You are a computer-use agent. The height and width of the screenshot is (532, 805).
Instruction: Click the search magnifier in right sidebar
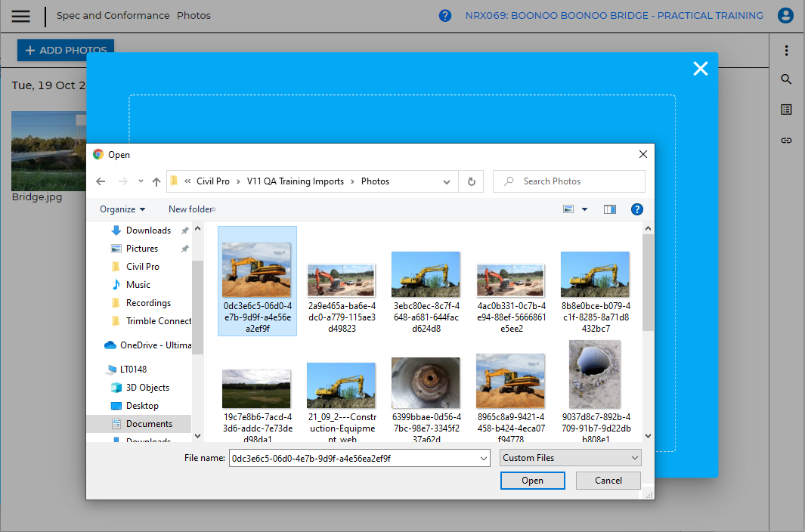pyautogui.click(x=786, y=79)
